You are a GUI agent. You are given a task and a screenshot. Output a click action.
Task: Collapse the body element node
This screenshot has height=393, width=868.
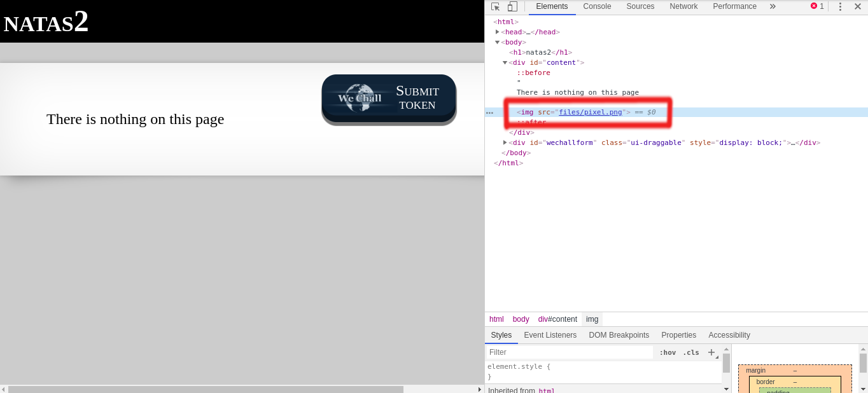(497, 42)
